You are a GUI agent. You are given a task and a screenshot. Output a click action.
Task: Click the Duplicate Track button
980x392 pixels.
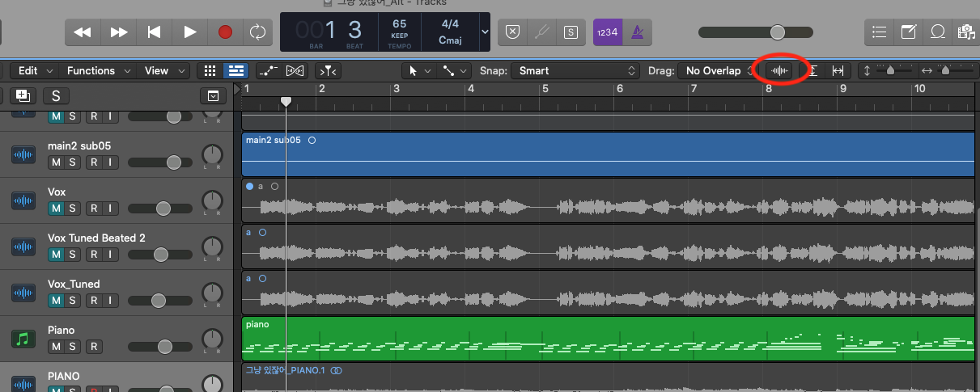pyautogui.click(x=23, y=96)
